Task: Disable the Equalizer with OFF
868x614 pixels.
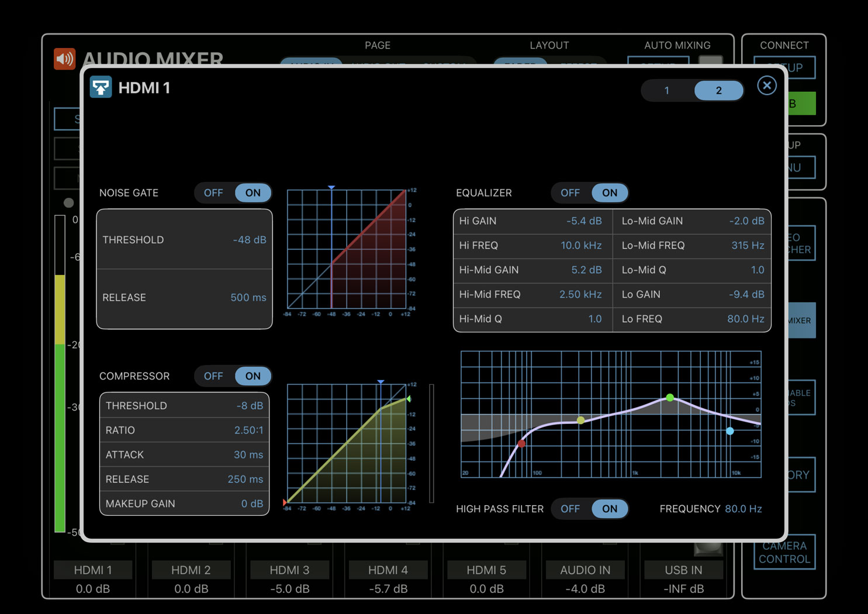Action: (570, 193)
